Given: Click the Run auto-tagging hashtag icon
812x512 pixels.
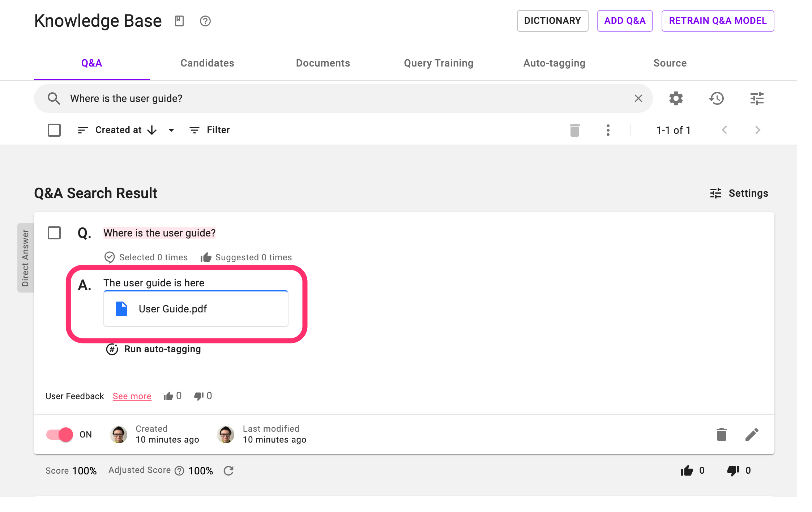Looking at the screenshot, I should coord(112,349).
